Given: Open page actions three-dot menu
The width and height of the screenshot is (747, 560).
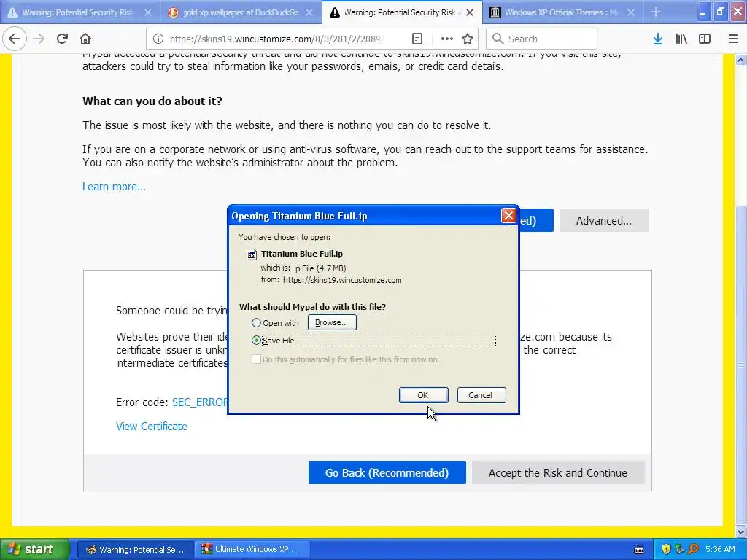Looking at the screenshot, I should coord(447,39).
